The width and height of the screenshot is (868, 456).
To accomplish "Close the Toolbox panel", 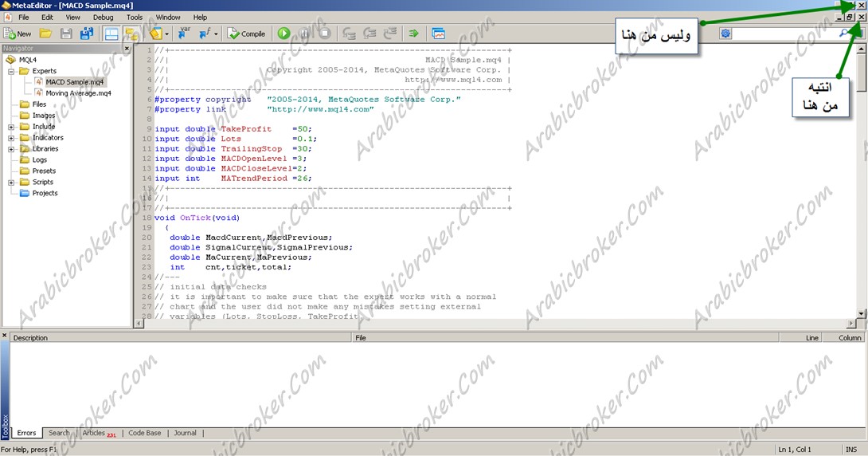I will (5, 336).
